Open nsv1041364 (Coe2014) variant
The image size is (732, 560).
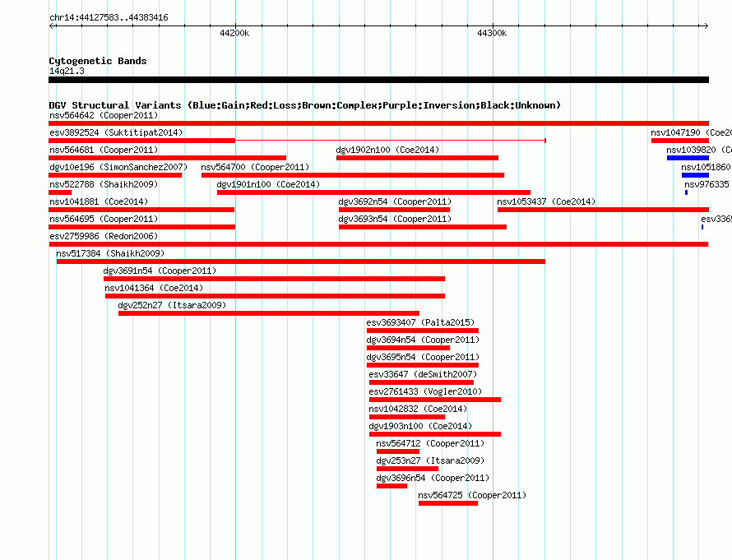(154, 288)
